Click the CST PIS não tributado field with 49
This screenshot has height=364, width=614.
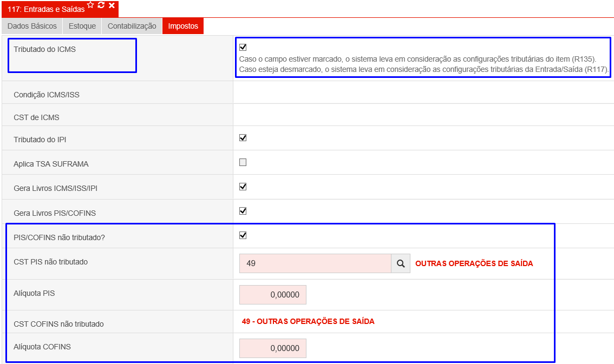click(315, 263)
